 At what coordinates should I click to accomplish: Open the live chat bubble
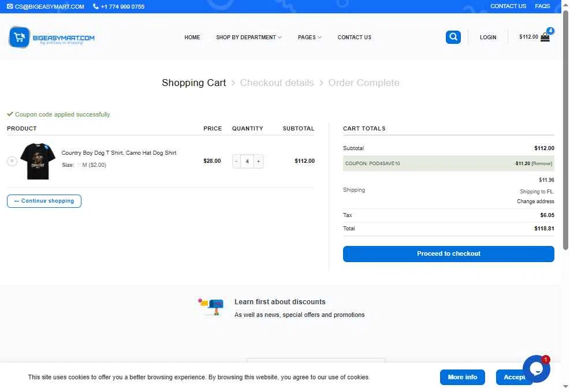click(x=536, y=369)
